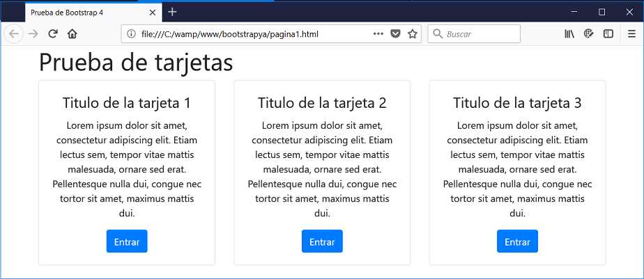Image resolution: width=644 pixels, height=279 pixels.
Task: Click the Lorem ipsum paragraph in card 1
Action: (127, 169)
